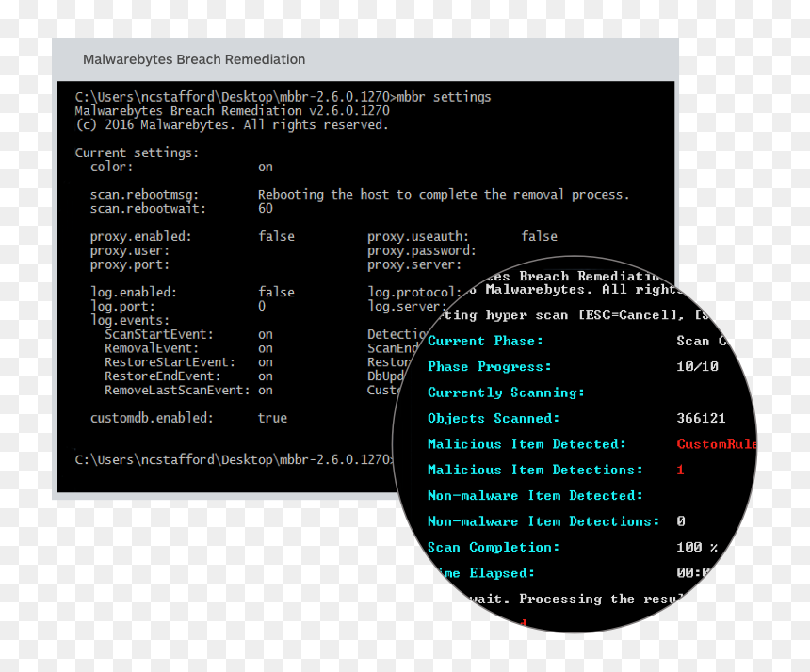Click the 'Non-malware Item Detected:' label
810x672 pixels.
[535, 496]
